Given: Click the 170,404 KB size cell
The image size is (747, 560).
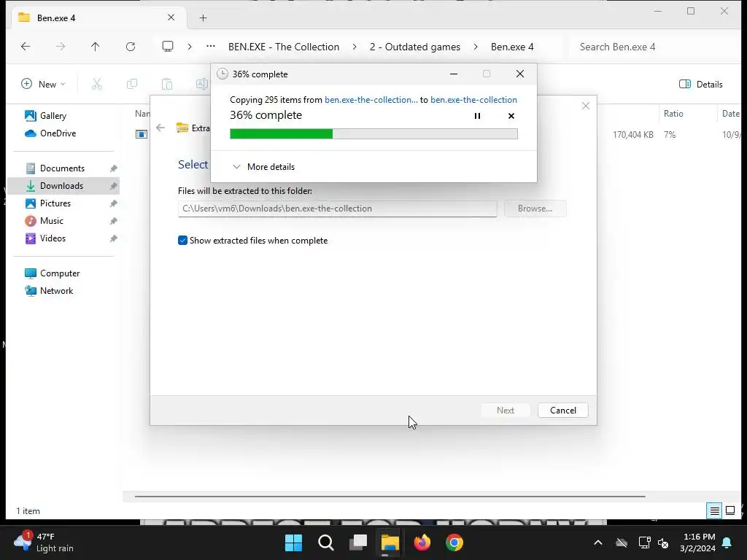Looking at the screenshot, I should [x=632, y=135].
